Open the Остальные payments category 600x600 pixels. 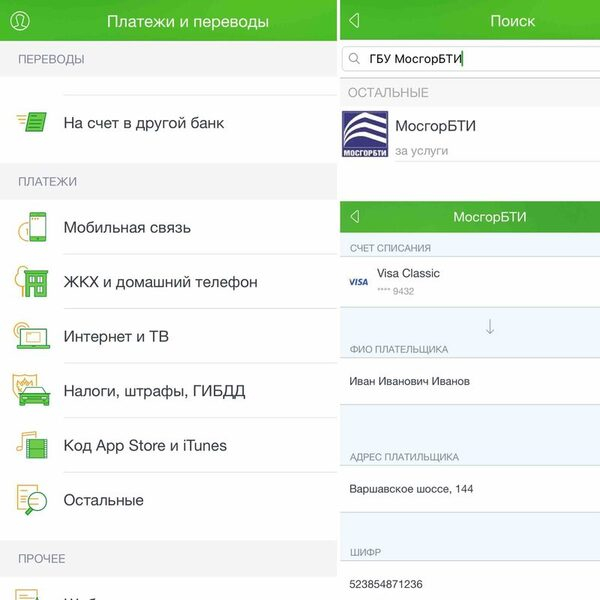point(168,499)
